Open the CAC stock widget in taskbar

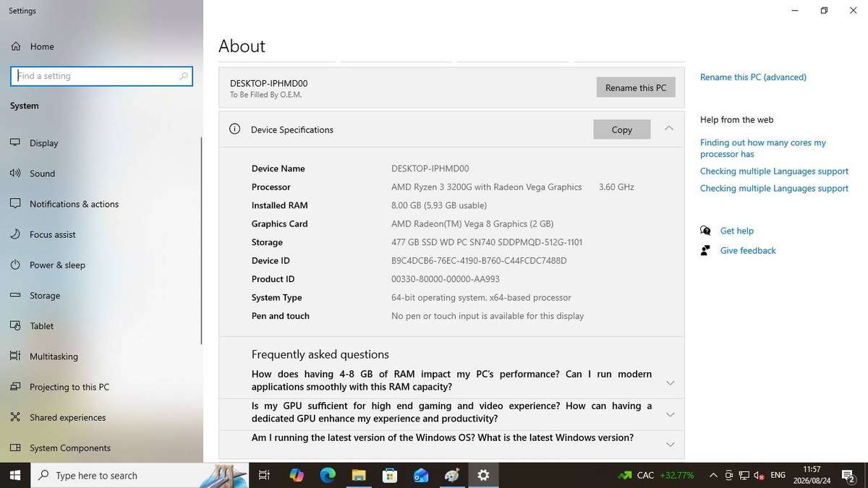655,475
